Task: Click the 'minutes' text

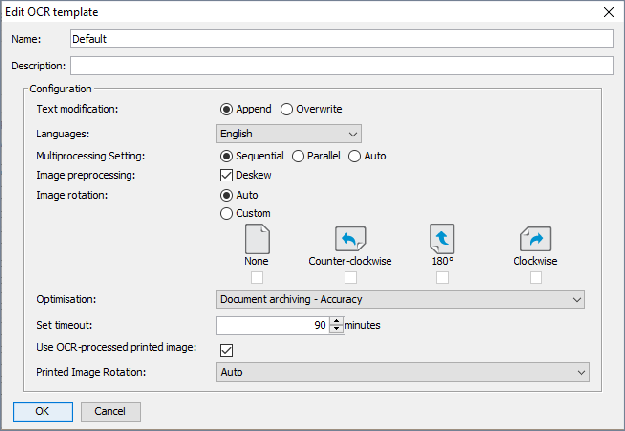Action: point(362,325)
